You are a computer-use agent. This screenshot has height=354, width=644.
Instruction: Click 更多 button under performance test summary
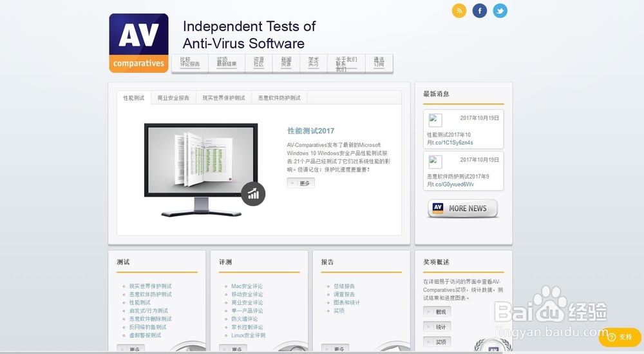click(301, 183)
